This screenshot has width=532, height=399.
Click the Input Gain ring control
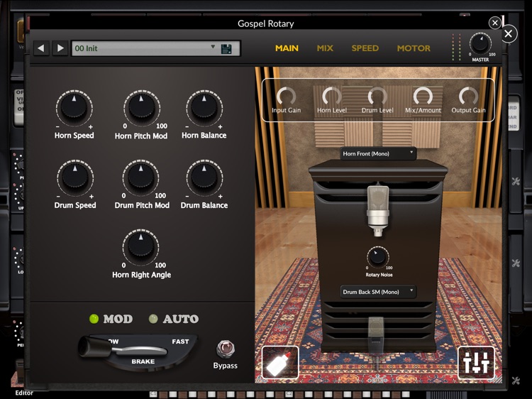click(286, 96)
